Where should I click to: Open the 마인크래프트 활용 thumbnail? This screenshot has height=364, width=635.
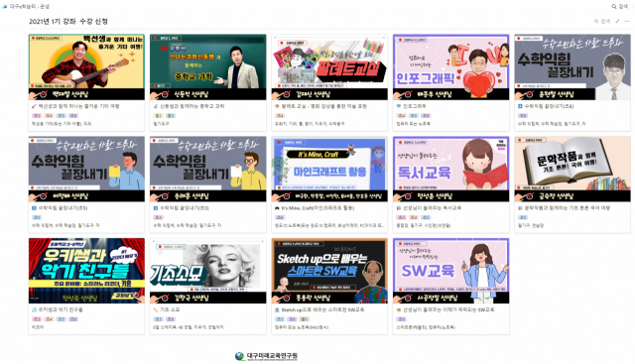(329, 170)
